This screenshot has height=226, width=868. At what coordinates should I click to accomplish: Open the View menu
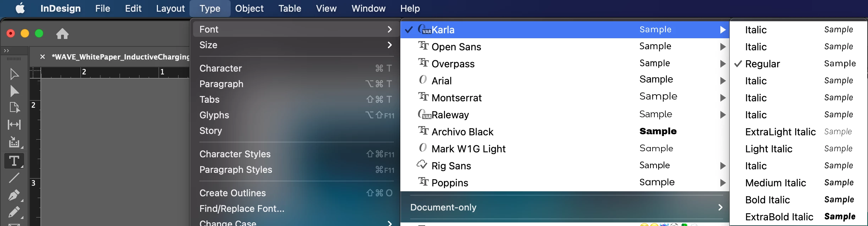[x=326, y=8]
